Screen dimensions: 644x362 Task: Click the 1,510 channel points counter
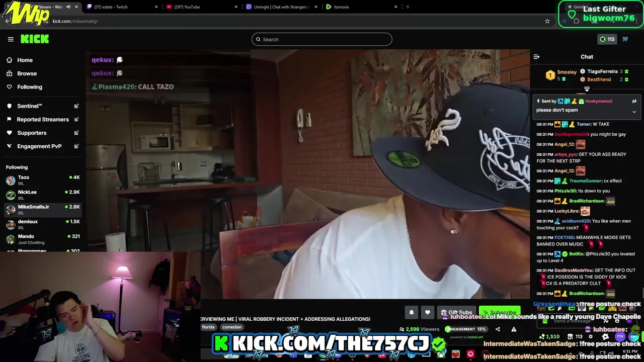[549, 336]
